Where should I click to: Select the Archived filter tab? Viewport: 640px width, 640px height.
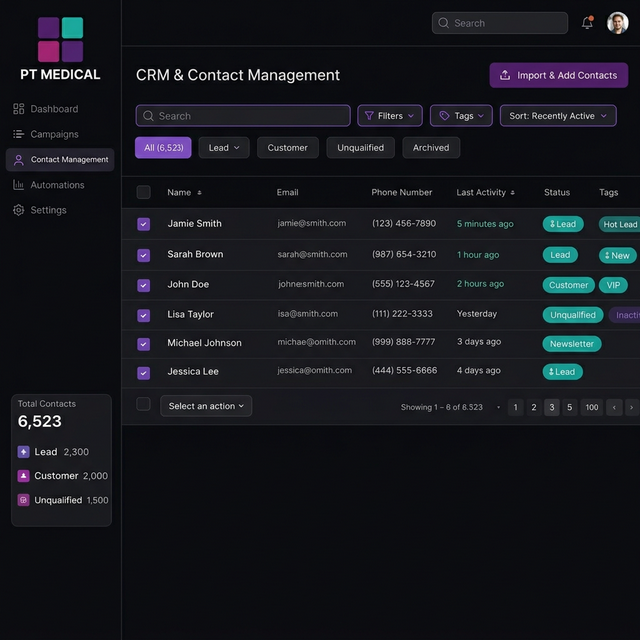[431, 148]
